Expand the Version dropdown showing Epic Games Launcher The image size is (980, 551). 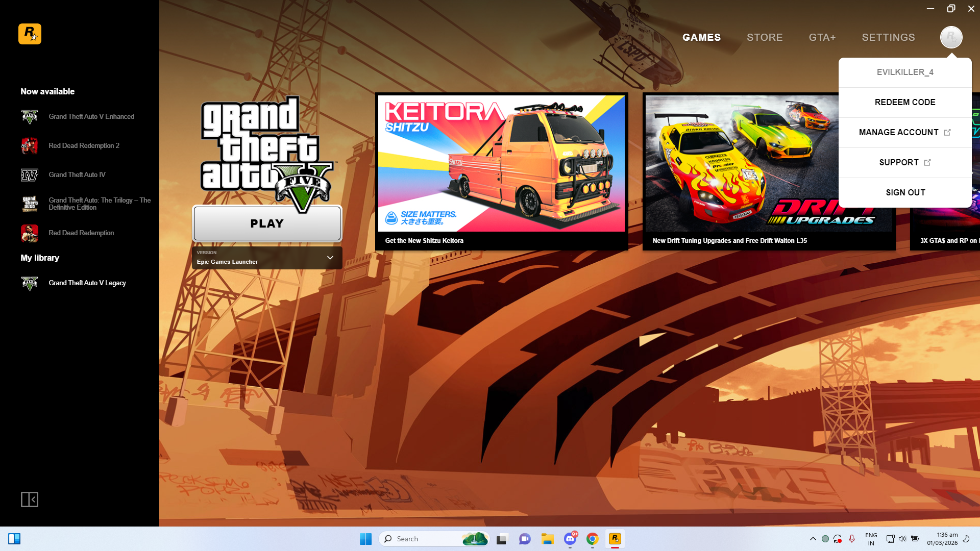click(267, 258)
